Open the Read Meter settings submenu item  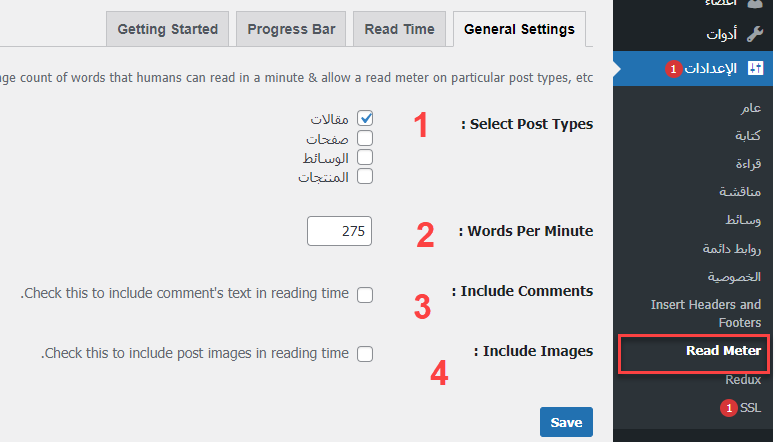click(x=723, y=350)
